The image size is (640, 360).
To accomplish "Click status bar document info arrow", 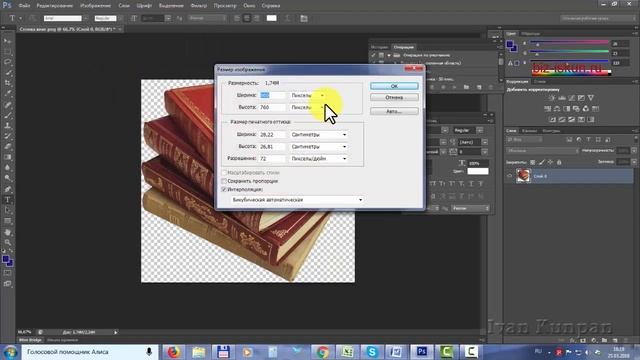I will tap(116, 332).
